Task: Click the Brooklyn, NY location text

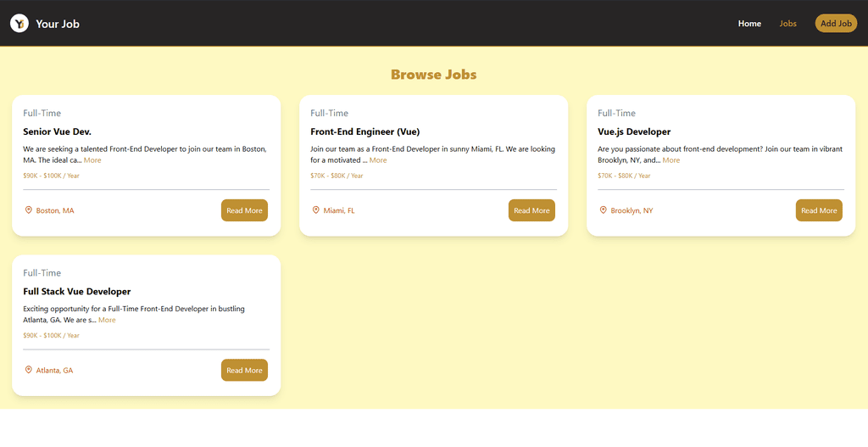Action: coord(632,210)
